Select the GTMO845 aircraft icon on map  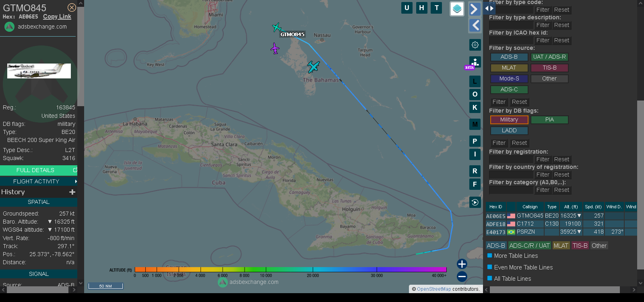click(277, 27)
